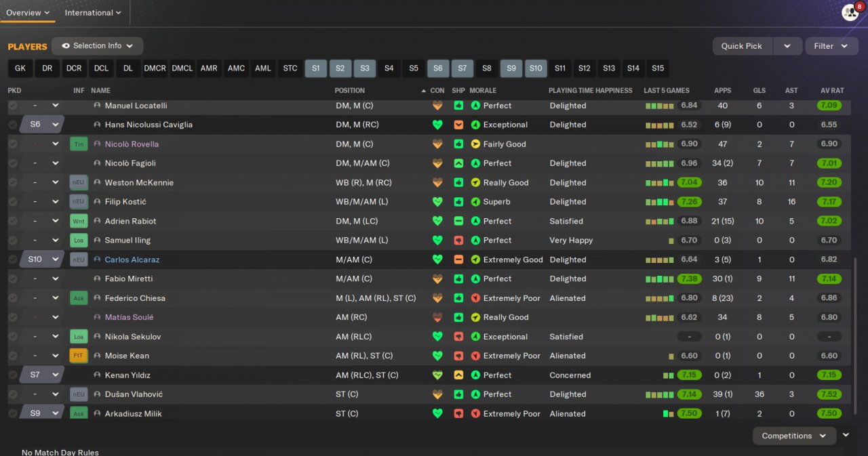Click Weston McKennie's nEU status badge
The height and width of the screenshot is (456, 868).
[x=79, y=183]
